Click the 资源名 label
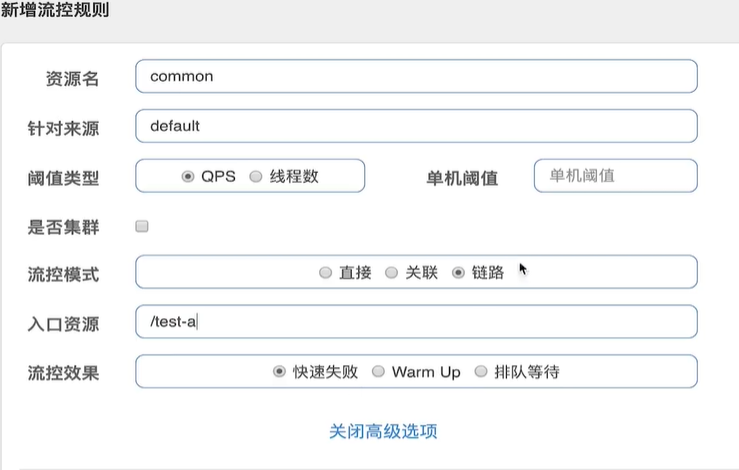 pyautogui.click(x=72, y=79)
